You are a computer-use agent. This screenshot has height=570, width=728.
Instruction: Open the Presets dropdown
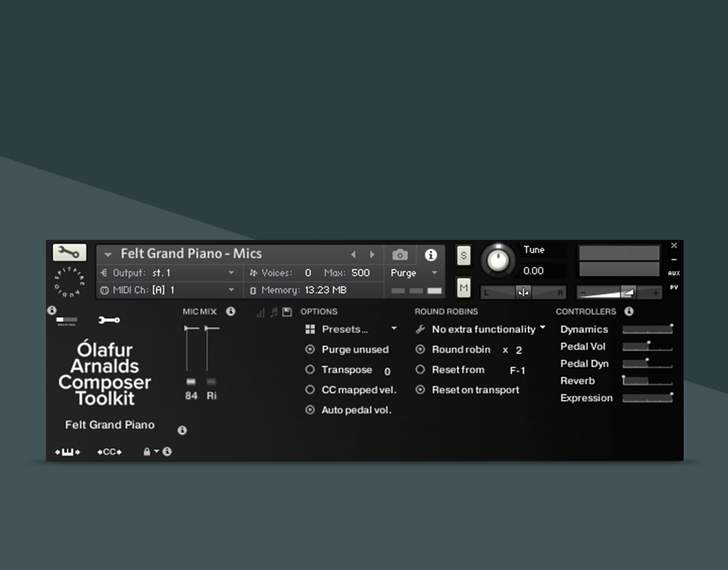(x=351, y=329)
